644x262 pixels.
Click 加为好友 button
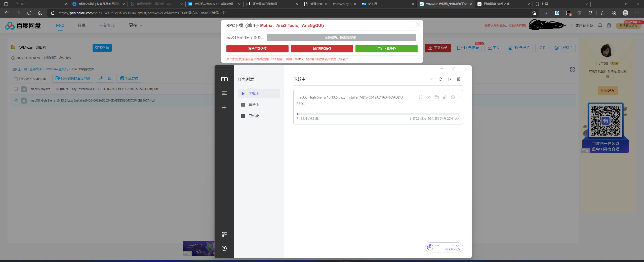coord(607,91)
